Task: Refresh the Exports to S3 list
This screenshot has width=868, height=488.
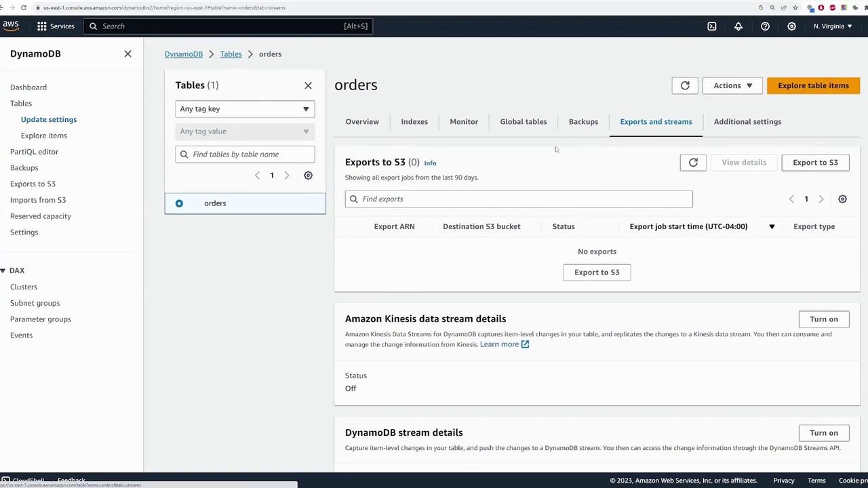Action: click(x=693, y=163)
